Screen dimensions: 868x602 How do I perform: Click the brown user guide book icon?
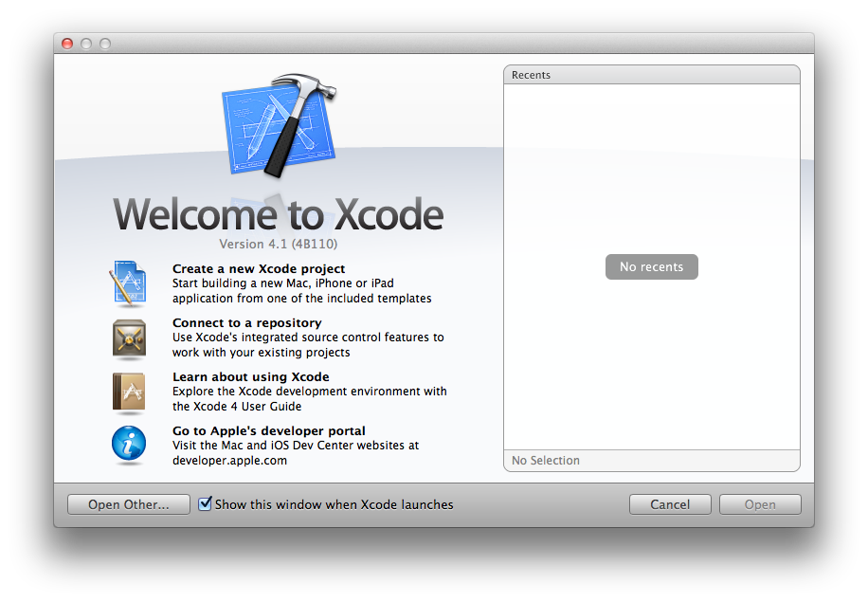click(129, 392)
